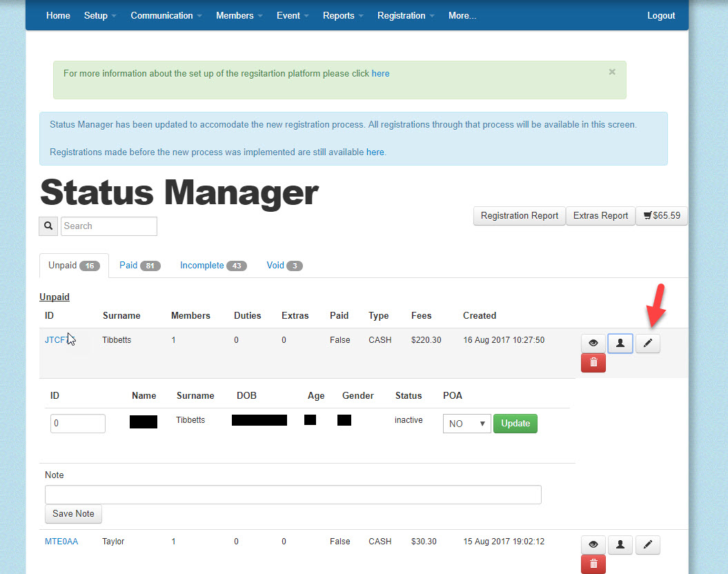728x574 pixels.
Task: Switch to the Paid tab
Action: point(140,266)
